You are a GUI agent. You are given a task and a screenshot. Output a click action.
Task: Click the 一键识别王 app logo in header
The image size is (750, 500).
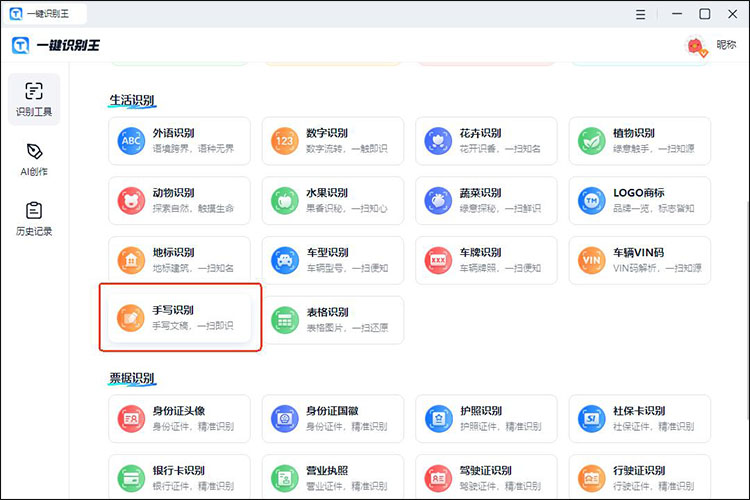point(21,45)
